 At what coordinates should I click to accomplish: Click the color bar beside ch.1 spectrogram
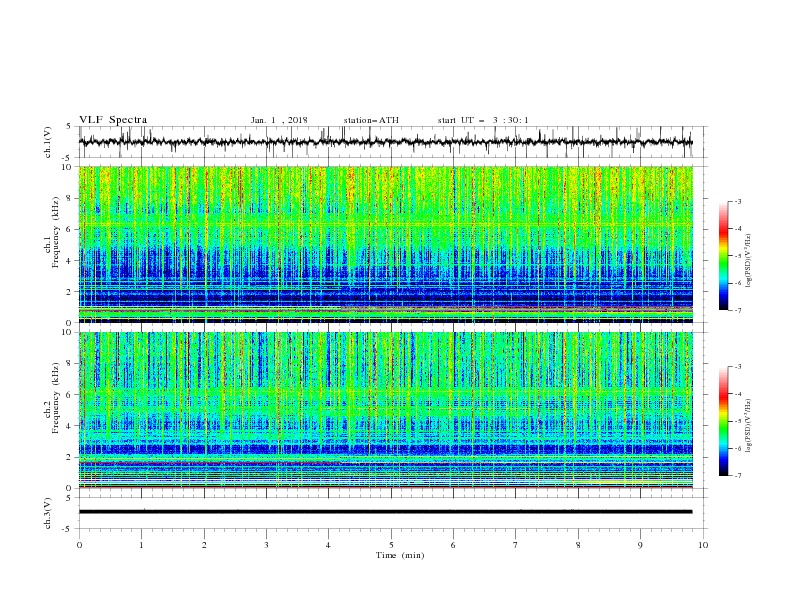click(x=723, y=256)
